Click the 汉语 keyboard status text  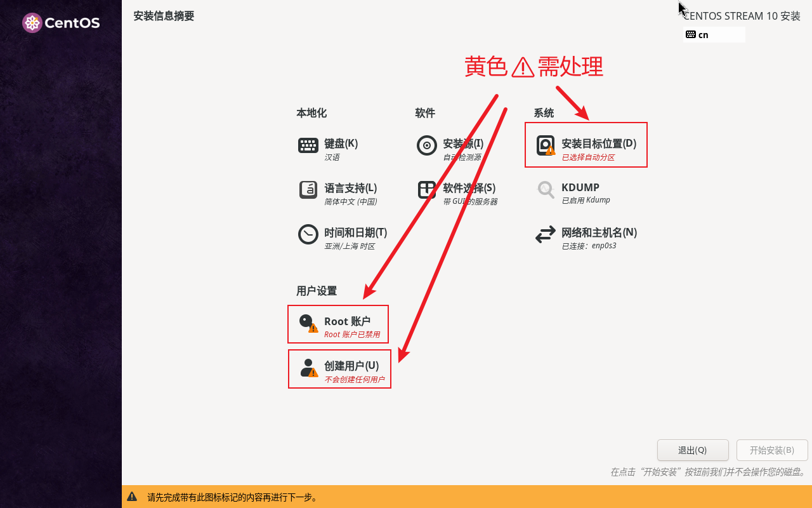tap(332, 157)
